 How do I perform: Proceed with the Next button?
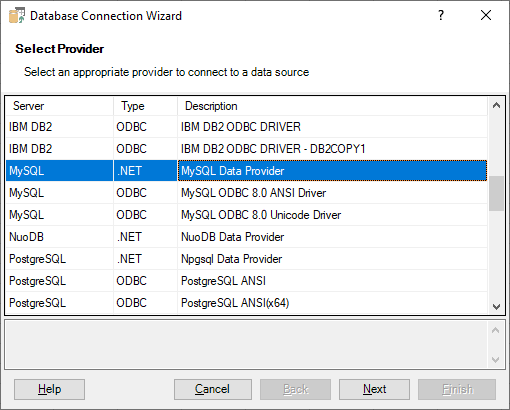pos(374,389)
